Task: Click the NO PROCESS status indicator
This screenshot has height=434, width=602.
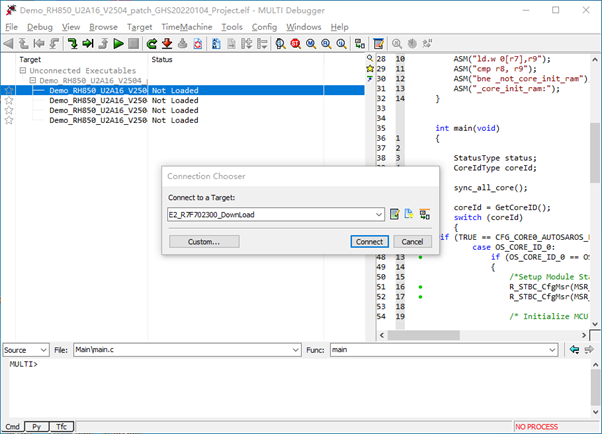Action: (x=536, y=427)
